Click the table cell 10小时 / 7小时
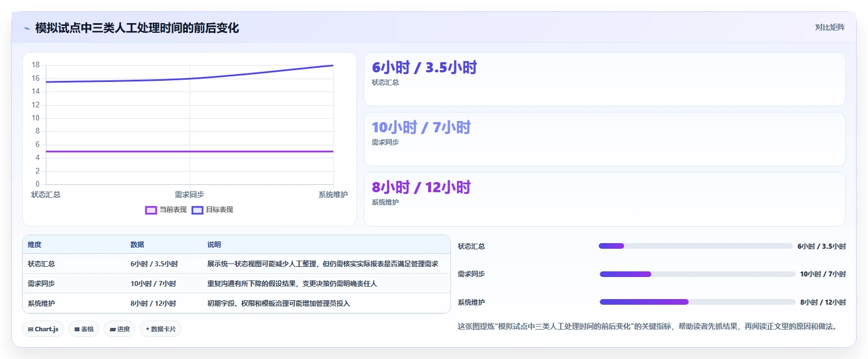 tap(153, 284)
